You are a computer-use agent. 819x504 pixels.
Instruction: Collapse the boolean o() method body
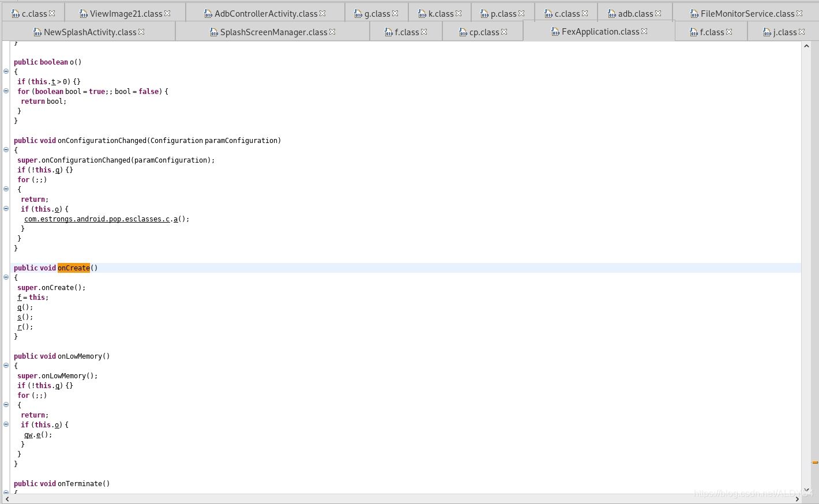(x=6, y=72)
